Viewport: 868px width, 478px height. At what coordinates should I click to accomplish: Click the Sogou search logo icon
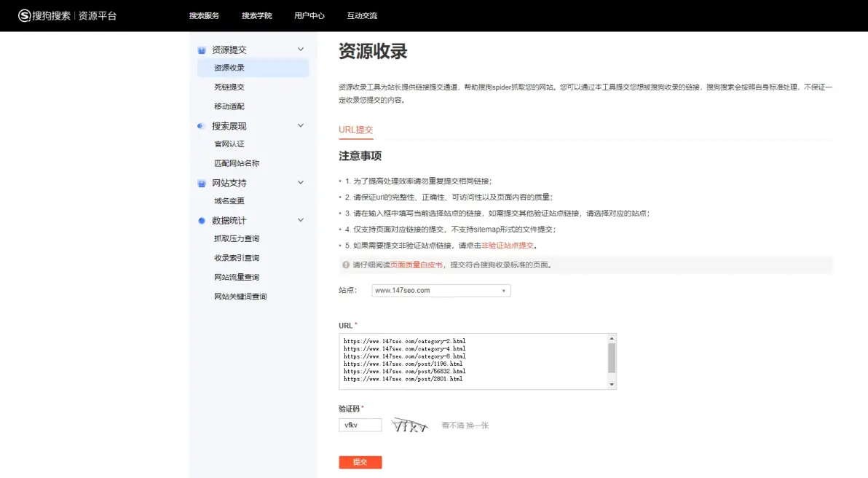pyautogui.click(x=24, y=15)
